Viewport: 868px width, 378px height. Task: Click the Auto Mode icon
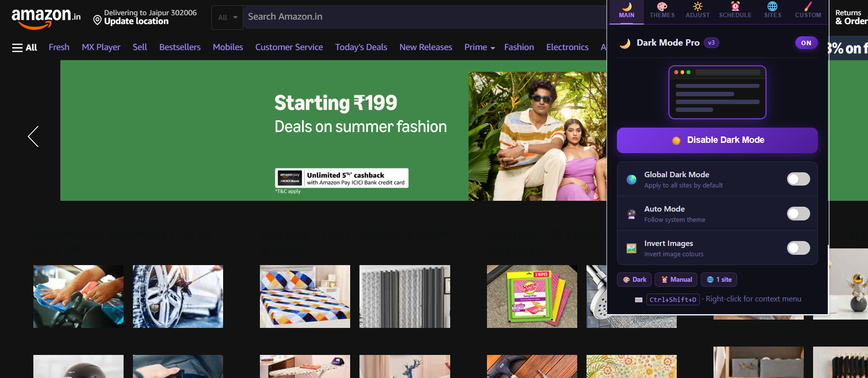click(x=632, y=214)
